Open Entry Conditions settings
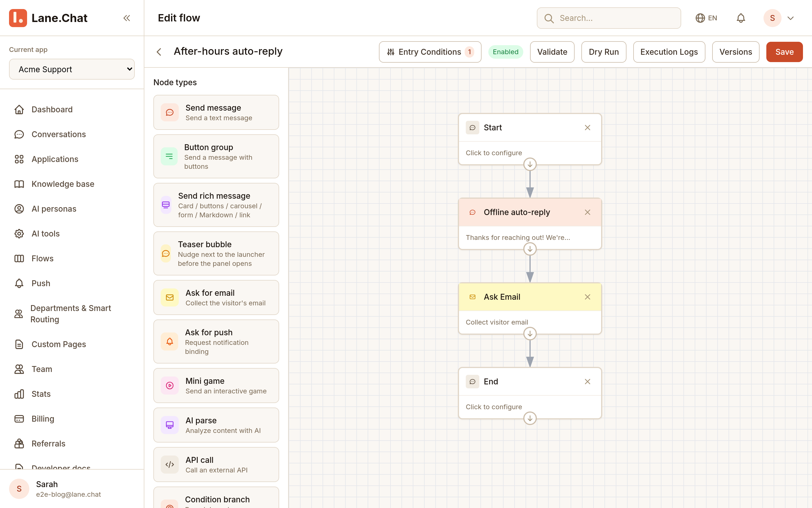This screenshot has width=812, height=508. [x=430, y=52]
